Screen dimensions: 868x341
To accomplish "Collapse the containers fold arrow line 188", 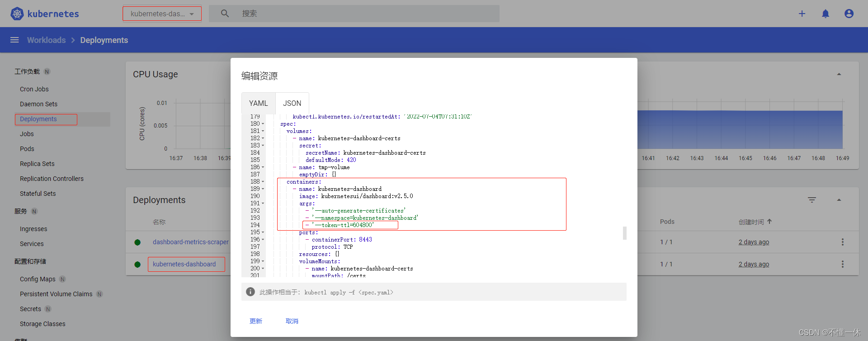I will tap(263, 182).
